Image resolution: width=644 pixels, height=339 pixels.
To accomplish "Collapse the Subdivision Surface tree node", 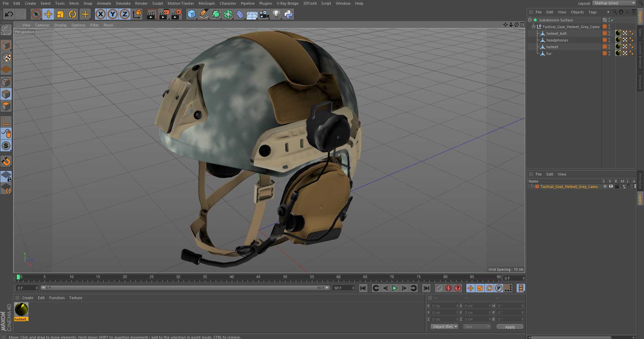I will pyautogui.click(x=530, y=20).
